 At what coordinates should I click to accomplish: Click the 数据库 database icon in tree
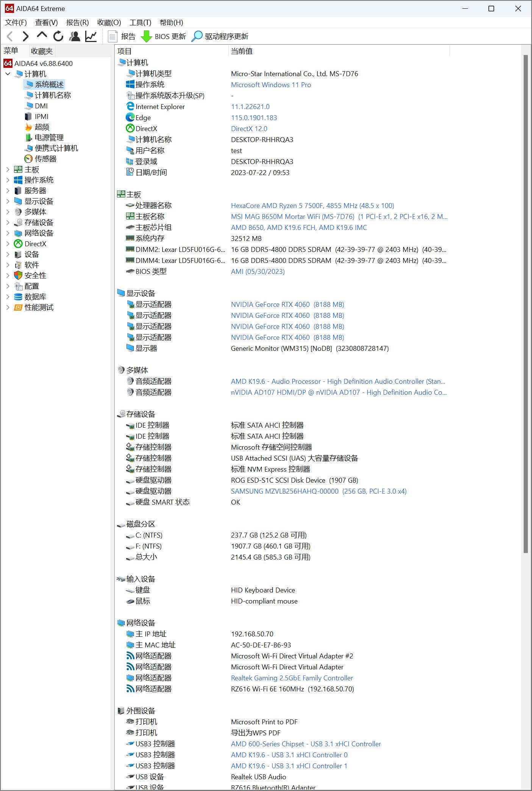pos(18,297)
